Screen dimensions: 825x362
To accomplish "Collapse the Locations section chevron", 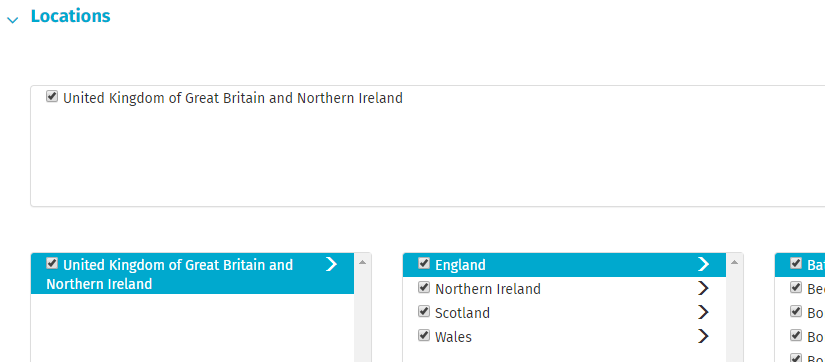I will tap(13, 20).
